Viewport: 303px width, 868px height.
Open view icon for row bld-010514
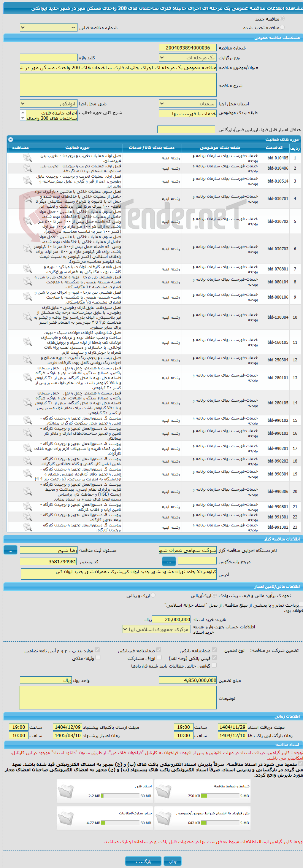coord(27,181)
